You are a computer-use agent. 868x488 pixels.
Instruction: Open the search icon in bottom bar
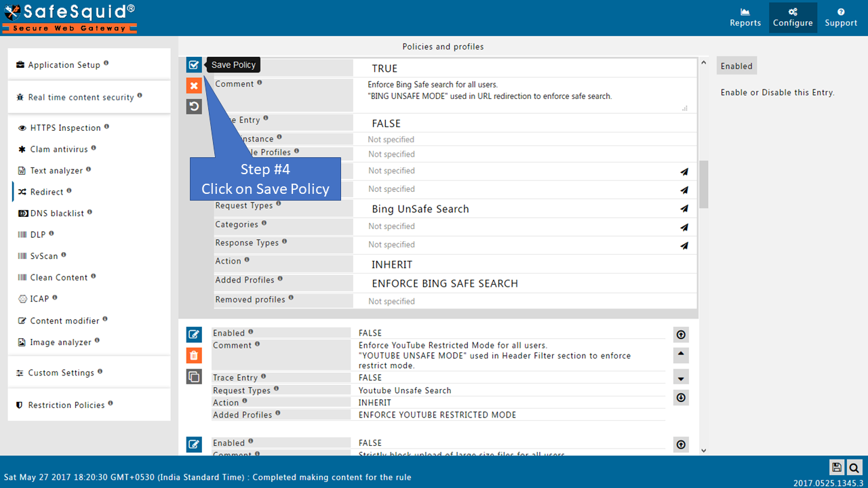[x=854, y=467]
